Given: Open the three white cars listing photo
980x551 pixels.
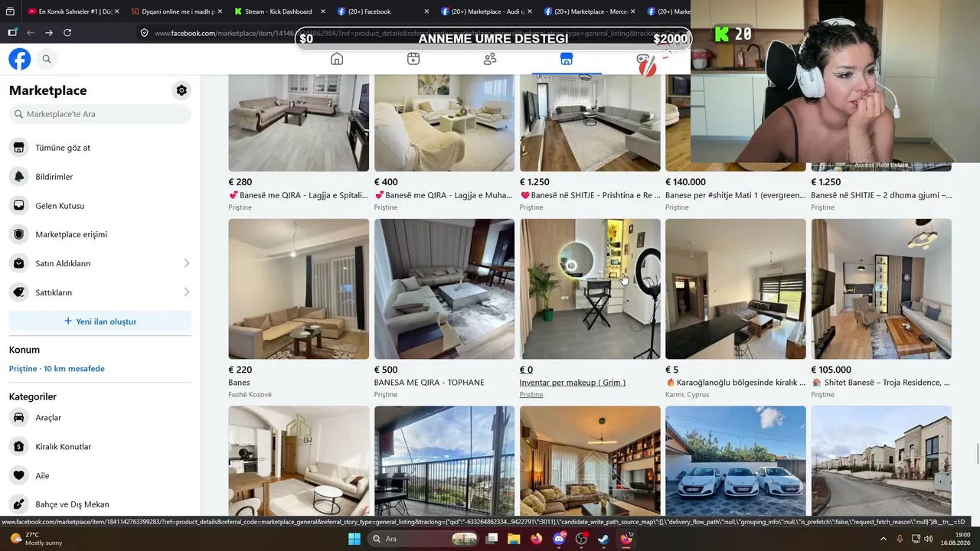Looking at the screenshot, I should pos(736,461).
